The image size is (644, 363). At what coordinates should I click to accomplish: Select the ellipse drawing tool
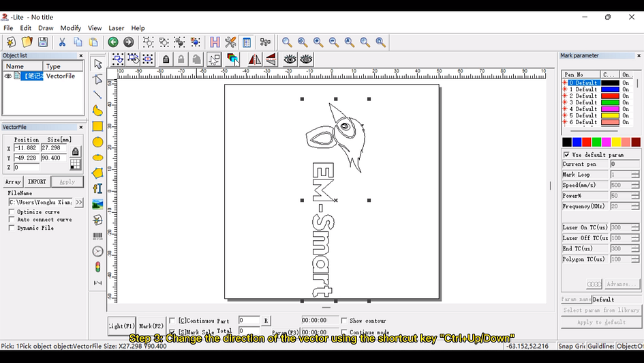click(x=97, y=158)
